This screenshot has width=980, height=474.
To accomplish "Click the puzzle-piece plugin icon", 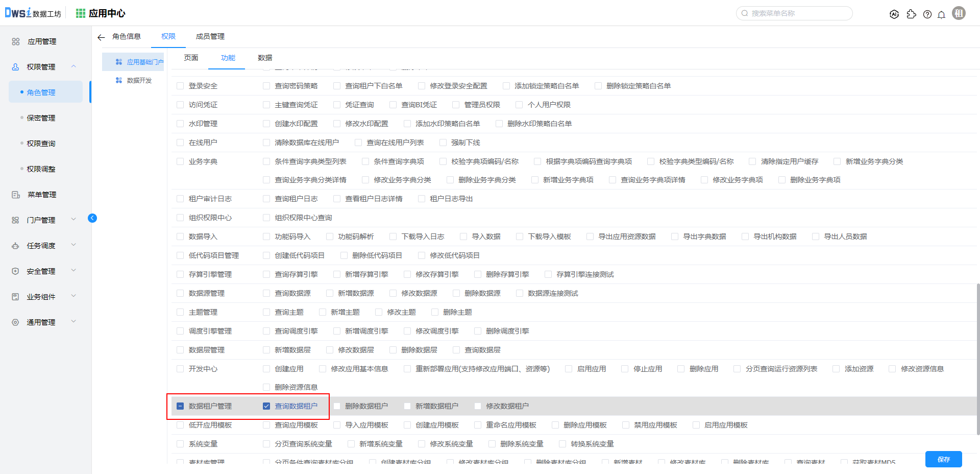I will click(911, 14).
